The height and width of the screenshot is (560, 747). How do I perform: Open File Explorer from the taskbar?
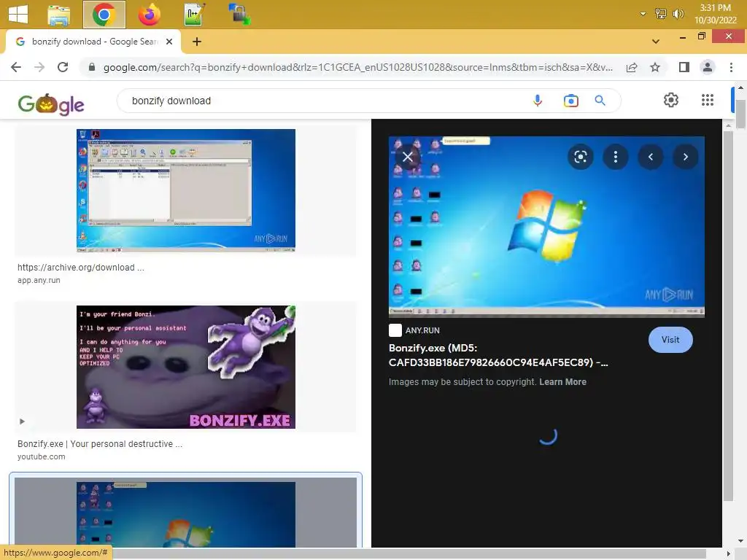(59, 15)
